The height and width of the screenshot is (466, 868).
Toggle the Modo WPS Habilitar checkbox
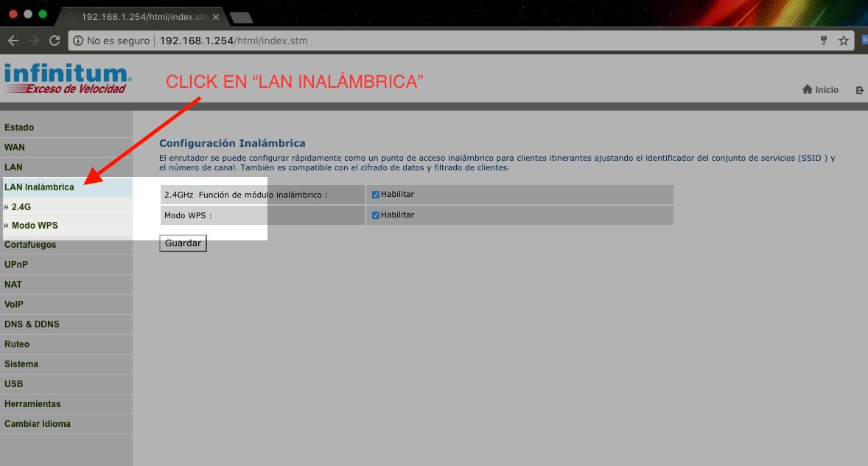[x=375, y=215]
